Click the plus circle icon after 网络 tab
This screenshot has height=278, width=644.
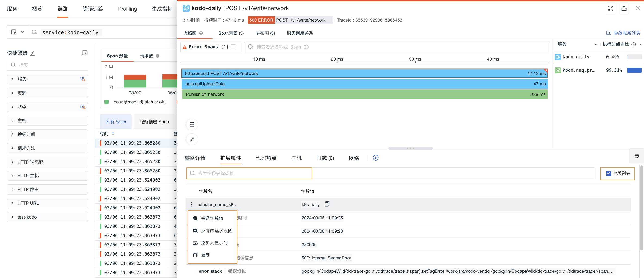tap(375, 158)
